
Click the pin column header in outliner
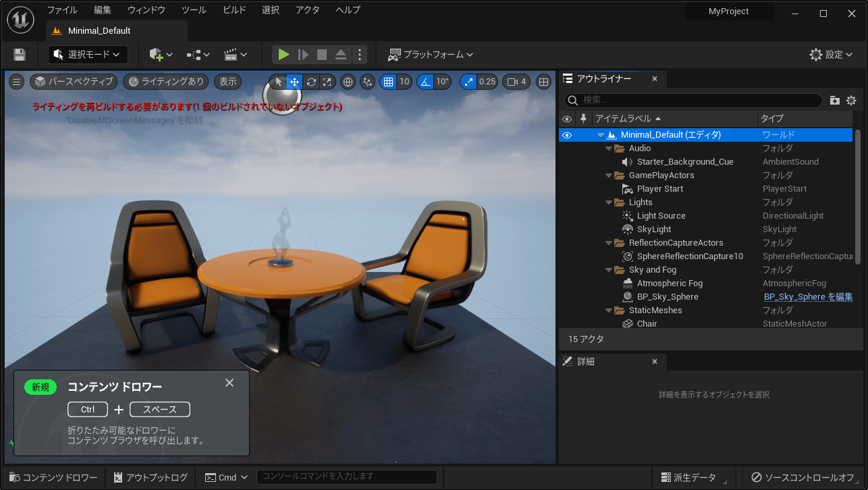[x=584, y=119]
